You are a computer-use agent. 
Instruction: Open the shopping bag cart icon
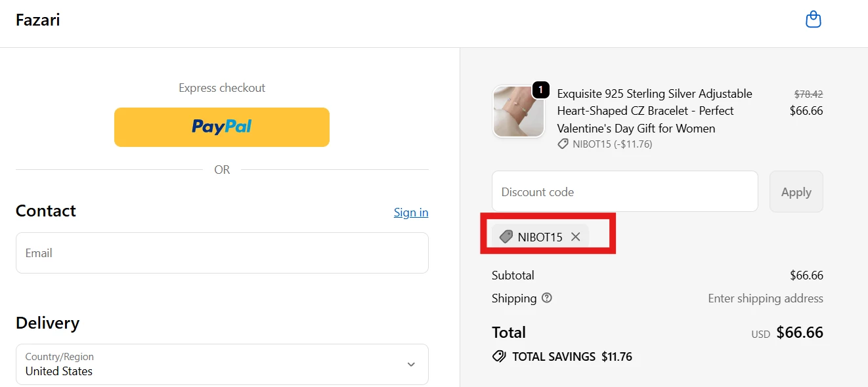pos(813,19)
